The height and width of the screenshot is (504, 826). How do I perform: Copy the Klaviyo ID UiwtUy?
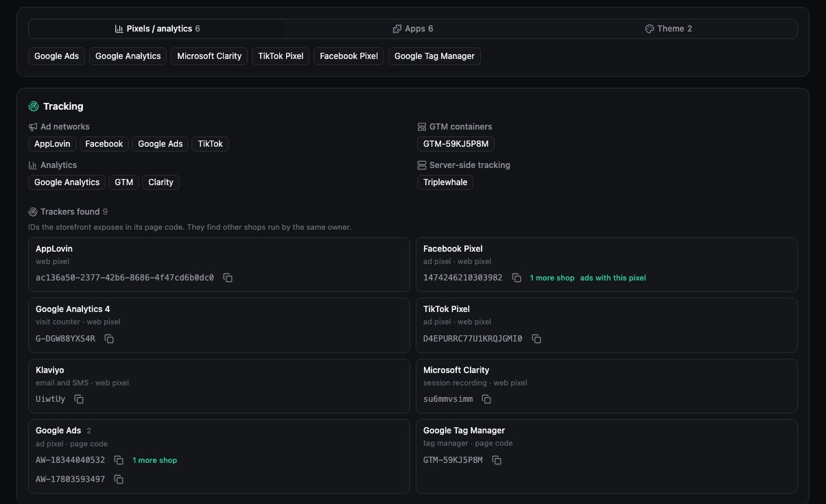(79, 399)
